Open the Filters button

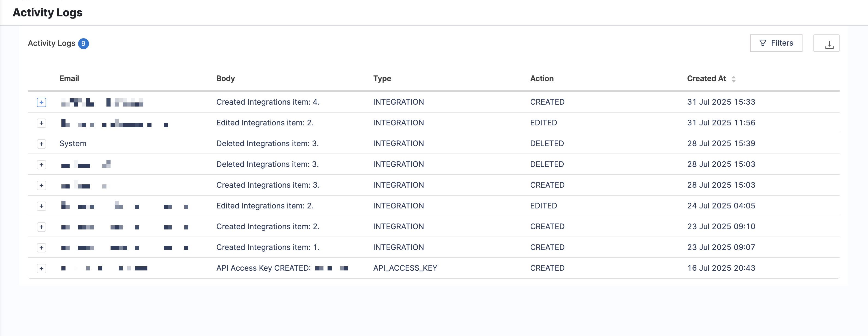click(x=776, y=43)
